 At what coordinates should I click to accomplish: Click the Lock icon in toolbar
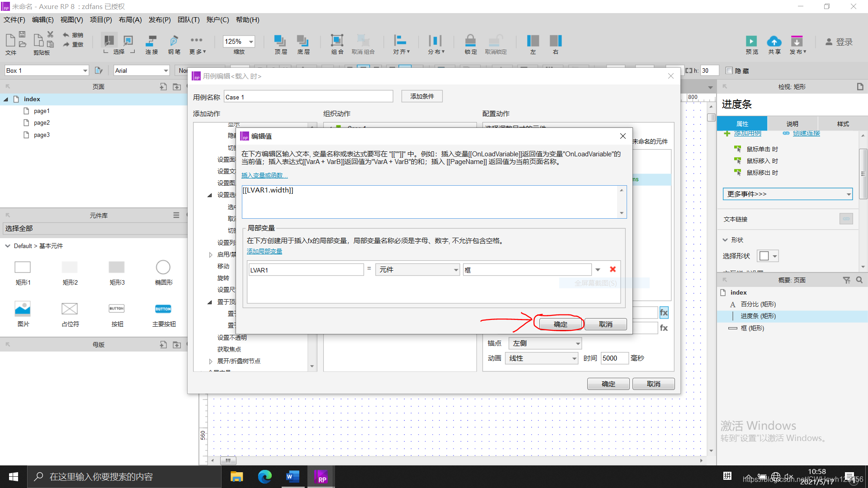click(x=470, y=41)
